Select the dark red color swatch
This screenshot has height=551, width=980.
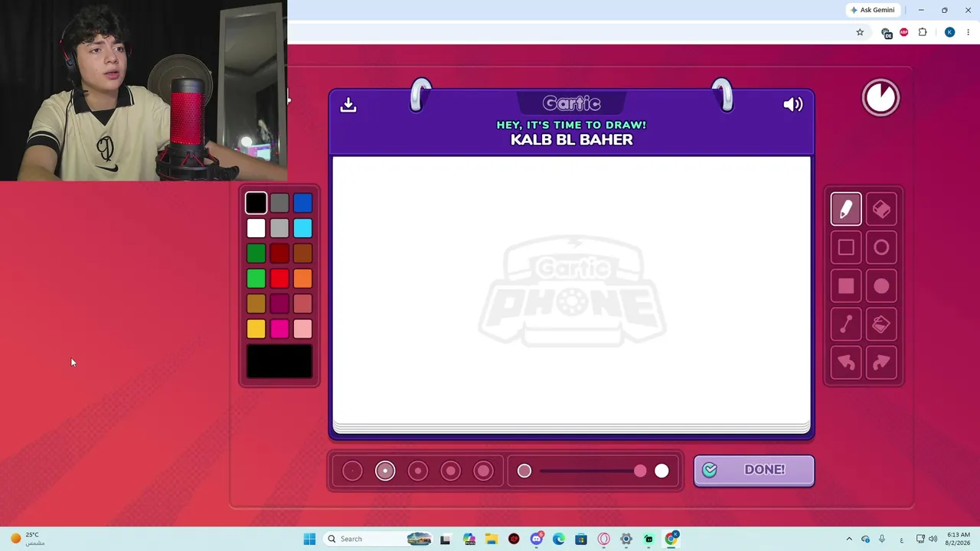(279, 253)
